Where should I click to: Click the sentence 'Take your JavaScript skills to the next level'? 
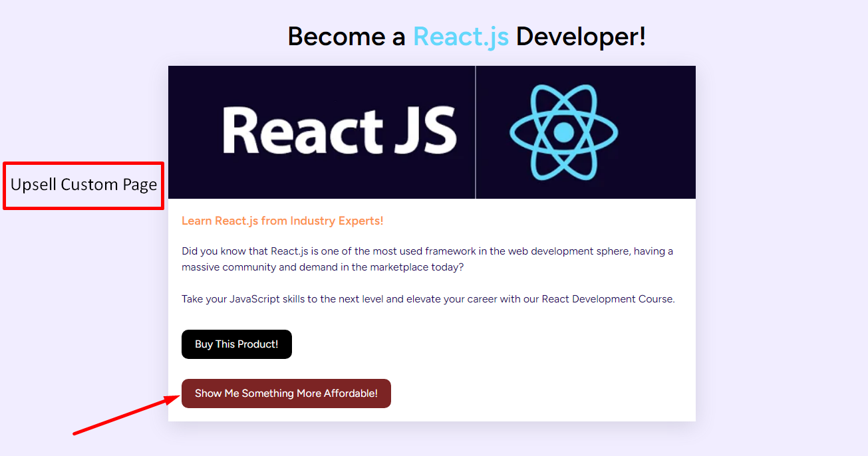428,299
